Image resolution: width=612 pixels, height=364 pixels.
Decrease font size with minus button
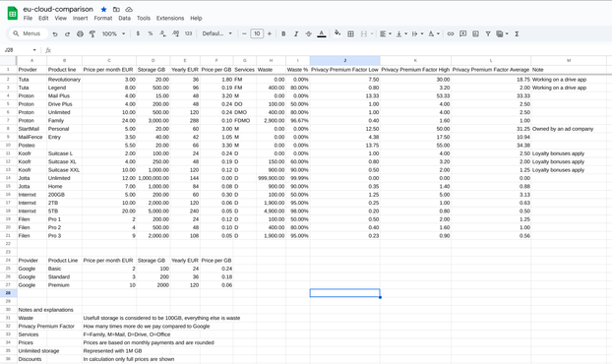pyautogui.click(x=244, y=34)
